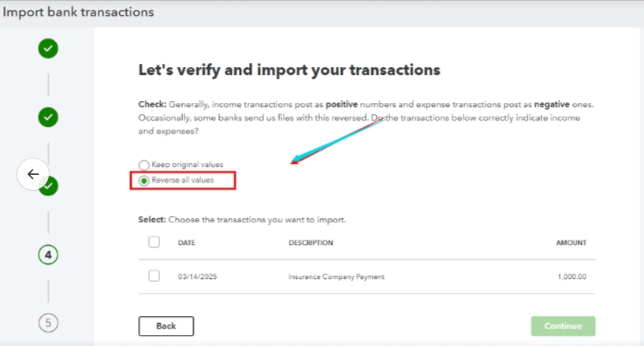Click the AMOUNT column header
This screenshot has width=644, height=346.
[571, 243]
